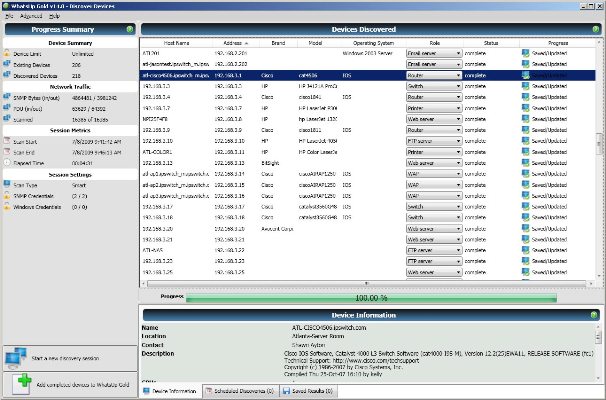The image size is (606, 400).
Task: Open Role dropdown for 192.168.3.10 FTP server
Action: [x=434, y=141]
